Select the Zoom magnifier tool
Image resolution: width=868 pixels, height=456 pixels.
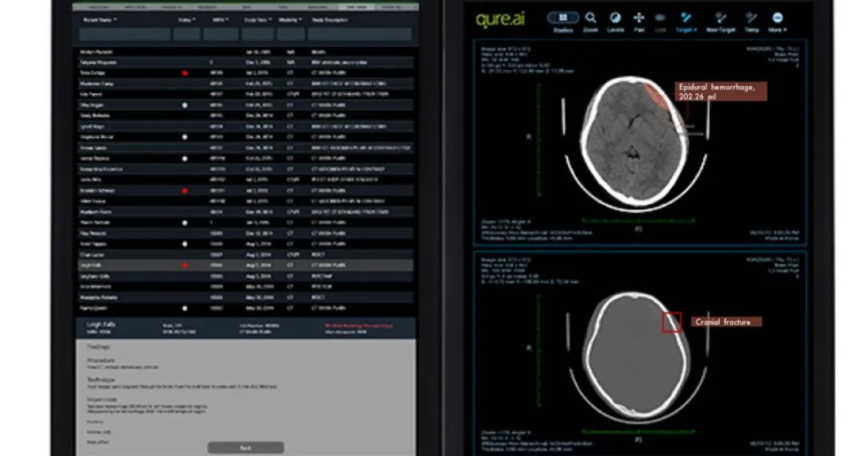point(590,18)
